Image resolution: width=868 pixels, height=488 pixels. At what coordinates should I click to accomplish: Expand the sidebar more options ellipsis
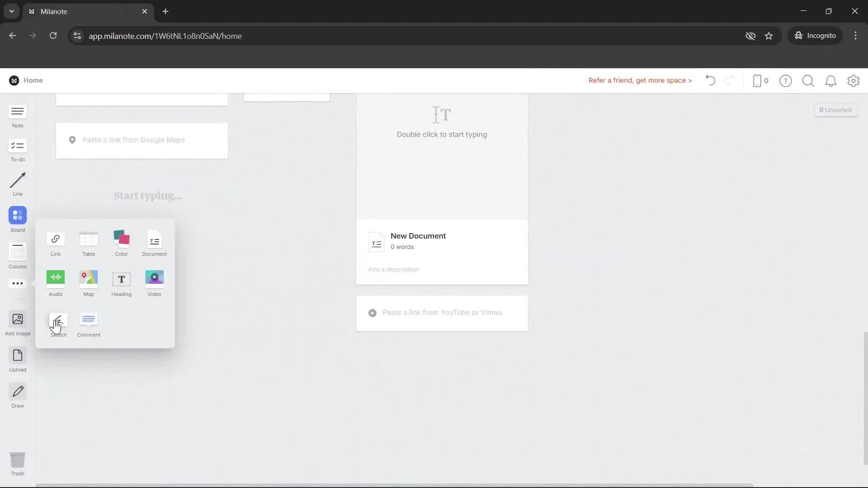[x=17, y=283]
